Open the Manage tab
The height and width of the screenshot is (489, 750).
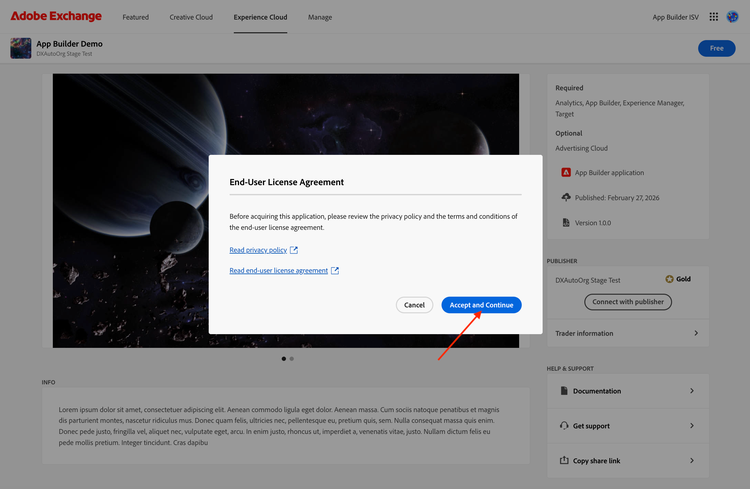coord(320,17)
